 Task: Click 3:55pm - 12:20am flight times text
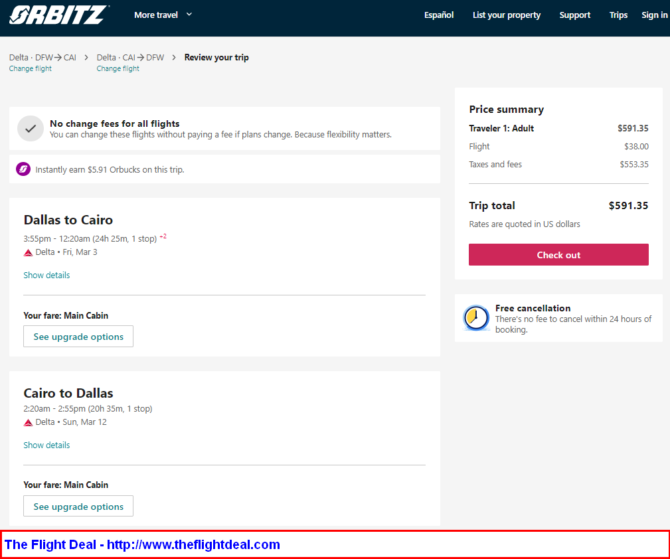[x=90, y=239]
